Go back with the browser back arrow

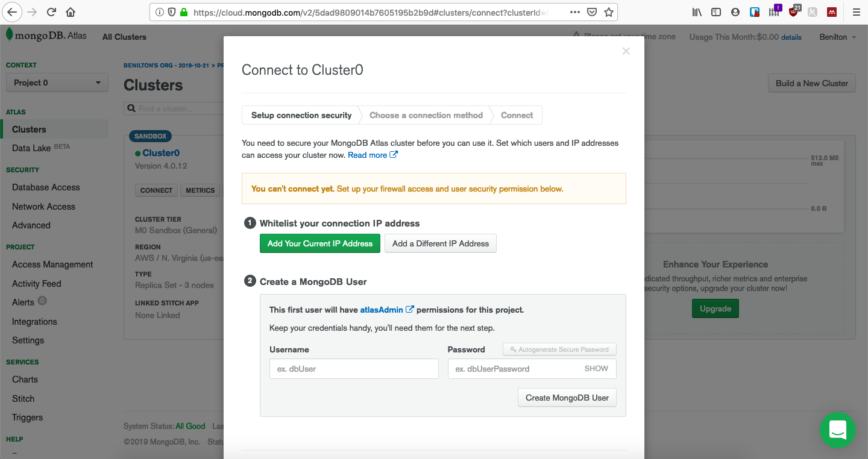pos(12,12)
